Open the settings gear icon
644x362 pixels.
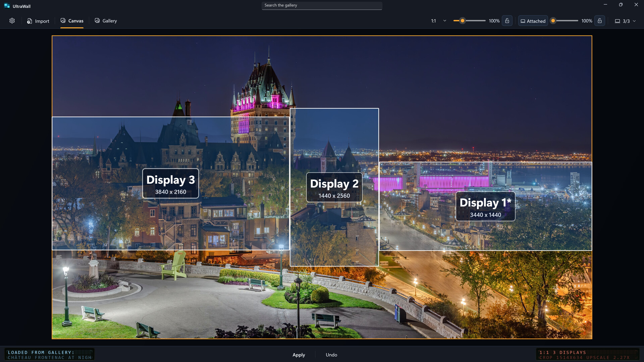click(x=12, y=21)
